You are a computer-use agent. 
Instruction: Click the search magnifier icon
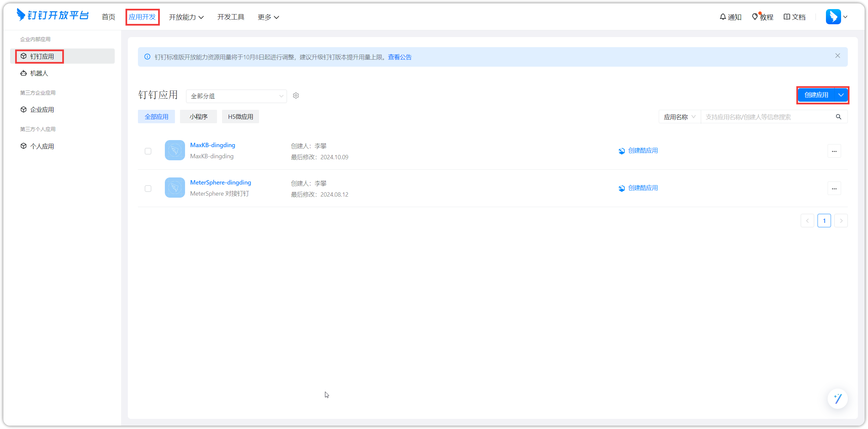pyautogui.click(x=838, y=117)
